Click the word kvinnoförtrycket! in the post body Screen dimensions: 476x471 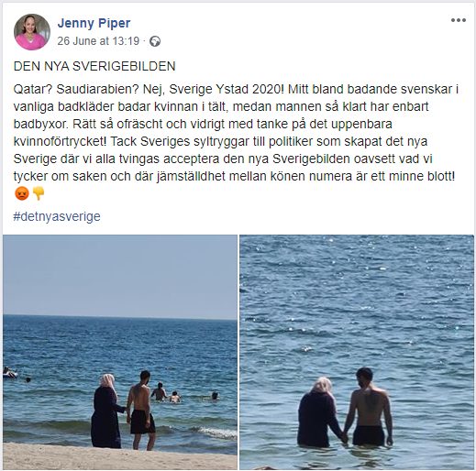point(61,141)
